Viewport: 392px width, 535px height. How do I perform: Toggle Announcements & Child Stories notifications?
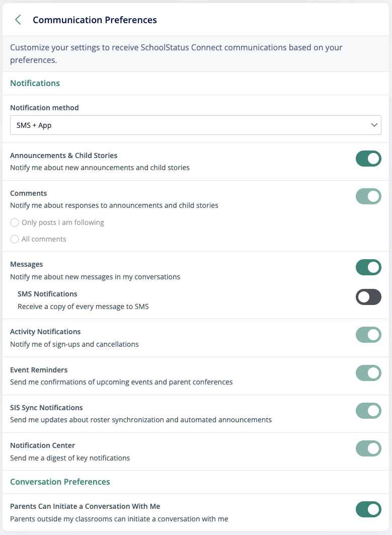(x=368, y=159)
